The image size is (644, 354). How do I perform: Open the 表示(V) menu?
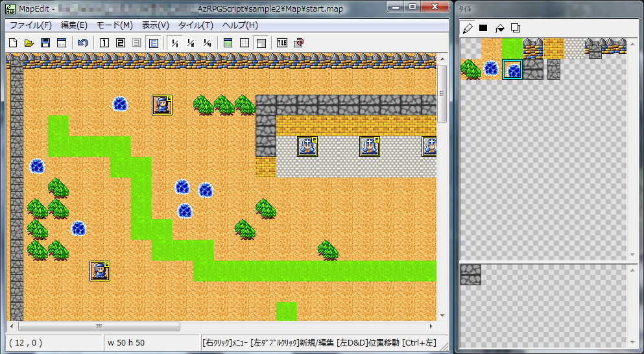point(156,25)
